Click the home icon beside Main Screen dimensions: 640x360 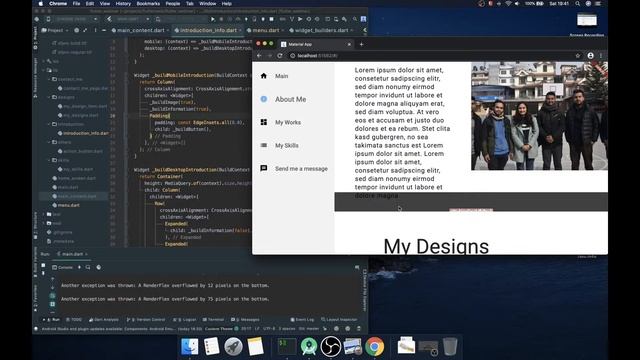(264, 76)
